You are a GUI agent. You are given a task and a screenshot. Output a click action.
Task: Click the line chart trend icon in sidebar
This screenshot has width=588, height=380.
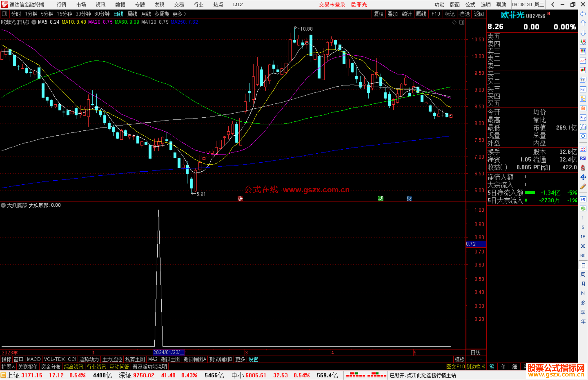(583, 61)
